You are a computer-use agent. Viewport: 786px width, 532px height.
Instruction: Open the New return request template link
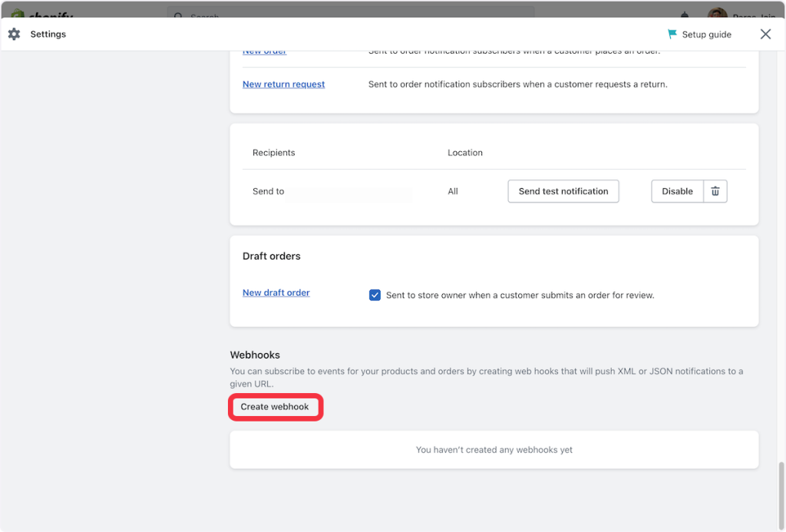[283, 84]
